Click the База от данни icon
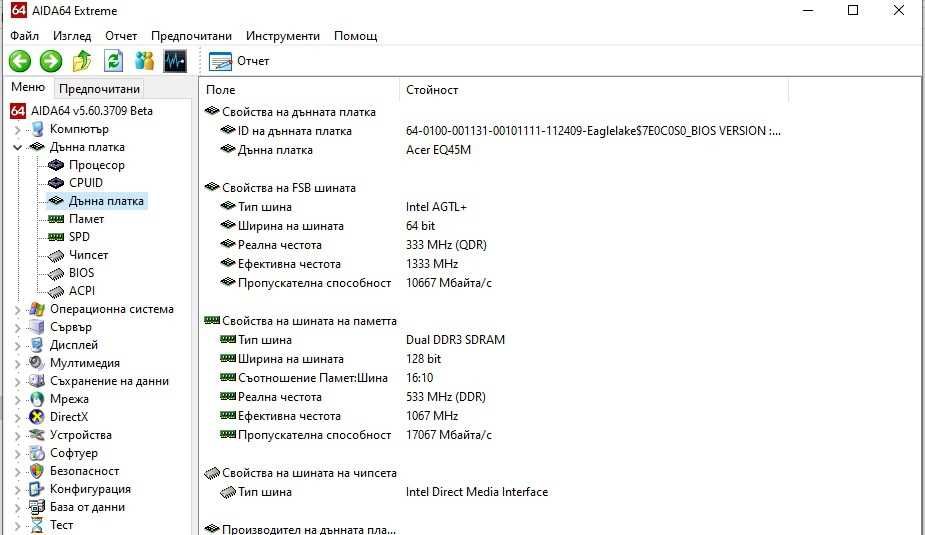925x535 pixels. (x=37, y=507)
